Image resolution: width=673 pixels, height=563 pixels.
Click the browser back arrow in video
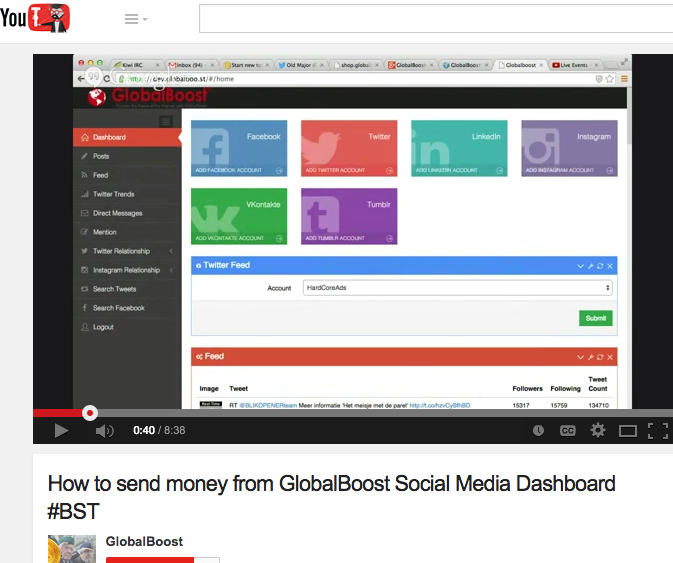(x=81, y=79)
